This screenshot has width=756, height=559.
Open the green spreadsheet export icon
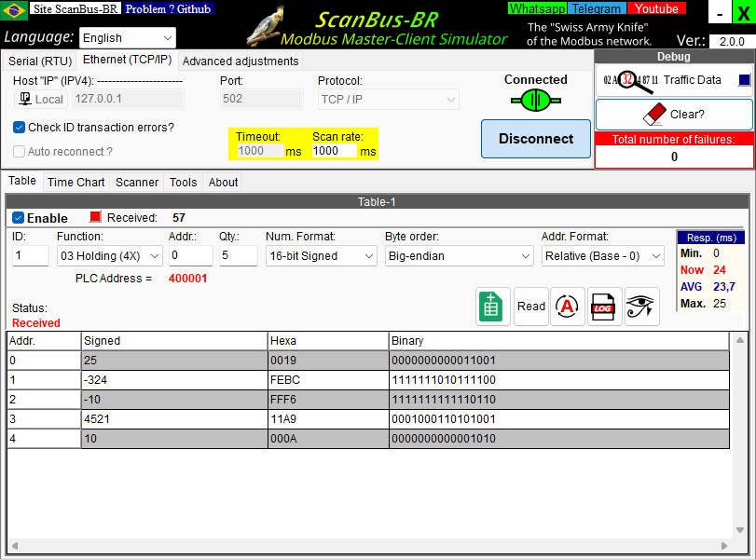click(x=493, y=307)
